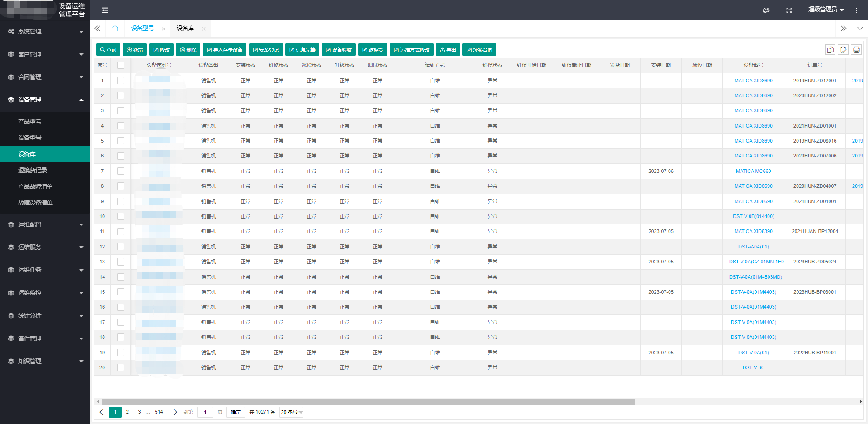The width and height of the screenshot is (868, 424).
Task: Expand the 客户管理 sidebar menu
Action: tap(45, 54)
